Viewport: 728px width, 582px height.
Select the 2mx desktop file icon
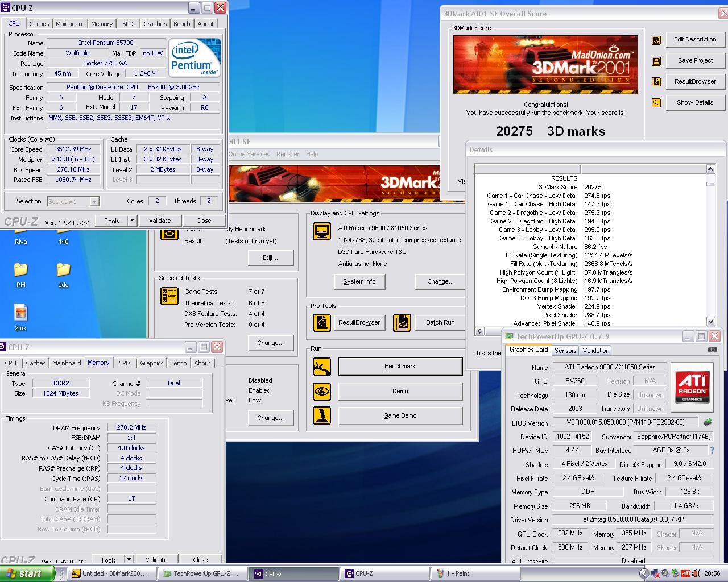click(x=21, y=317)
